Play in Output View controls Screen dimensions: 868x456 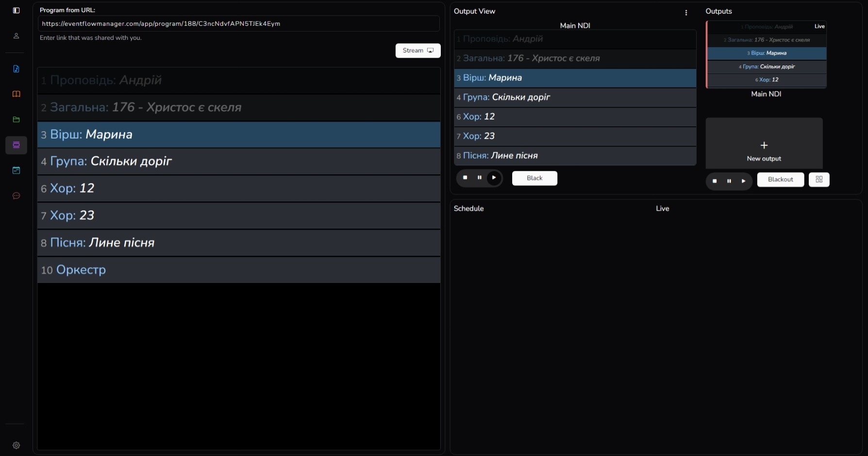coord(494,178)
